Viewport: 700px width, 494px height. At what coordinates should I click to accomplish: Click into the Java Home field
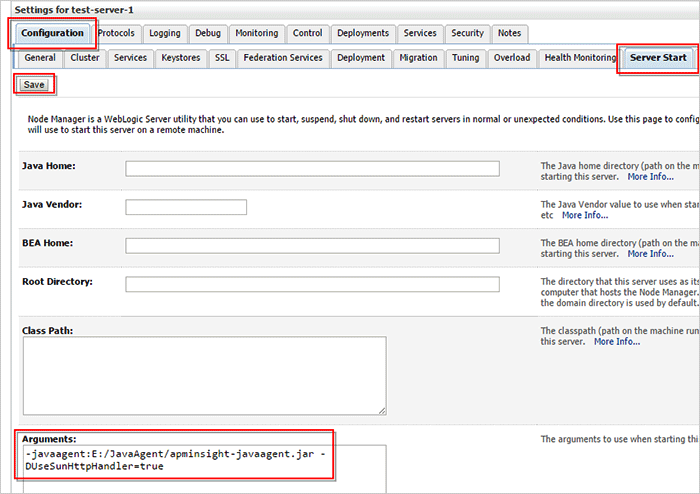click(x=312, y=169)
